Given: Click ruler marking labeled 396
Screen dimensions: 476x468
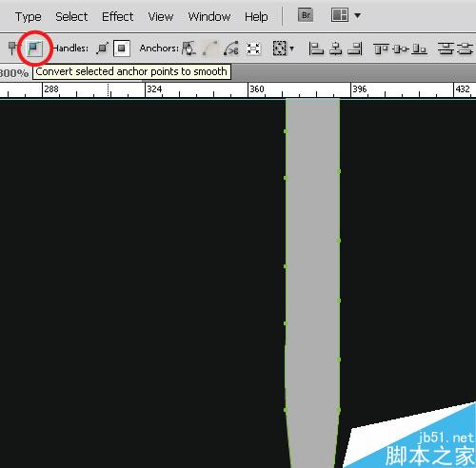Looking at the screenshot, I should click(360, 89).
